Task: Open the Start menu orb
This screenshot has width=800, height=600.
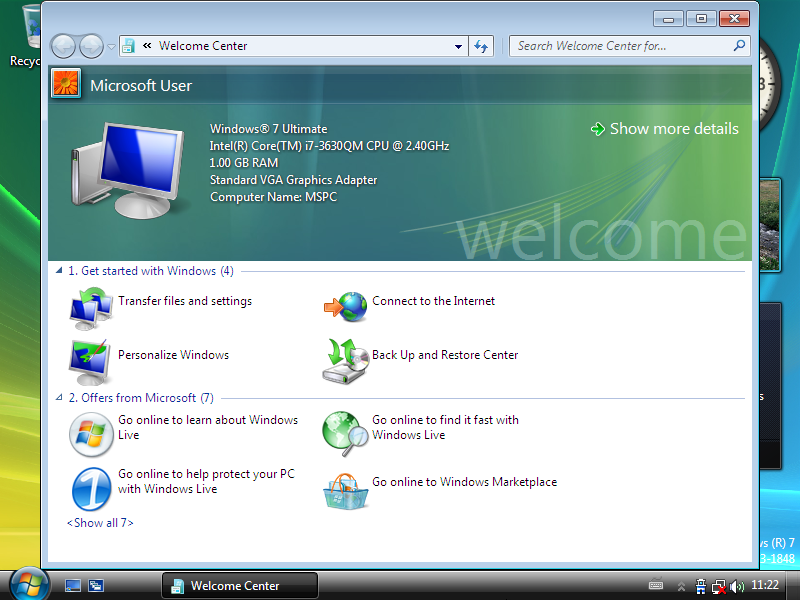Action: (x=29, y=585)
